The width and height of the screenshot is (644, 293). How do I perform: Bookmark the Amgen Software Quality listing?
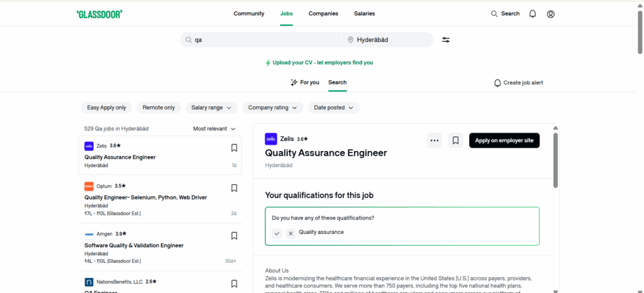pos(234,236)
